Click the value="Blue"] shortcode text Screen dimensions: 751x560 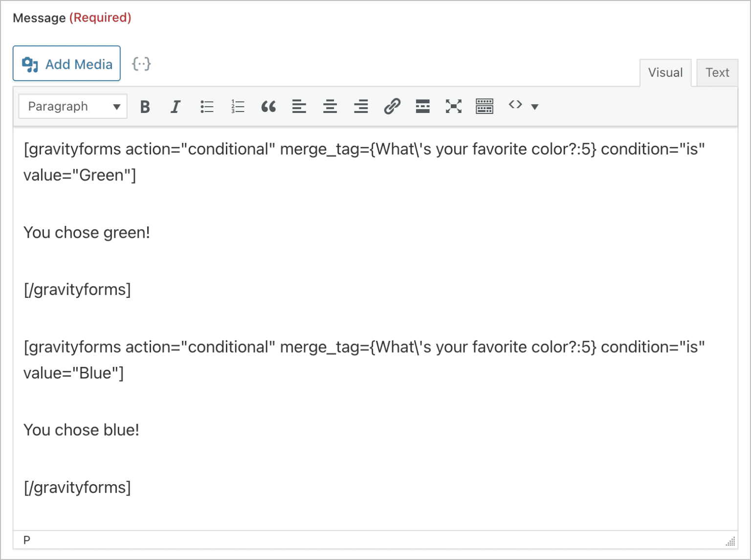[x=74, y=373]
